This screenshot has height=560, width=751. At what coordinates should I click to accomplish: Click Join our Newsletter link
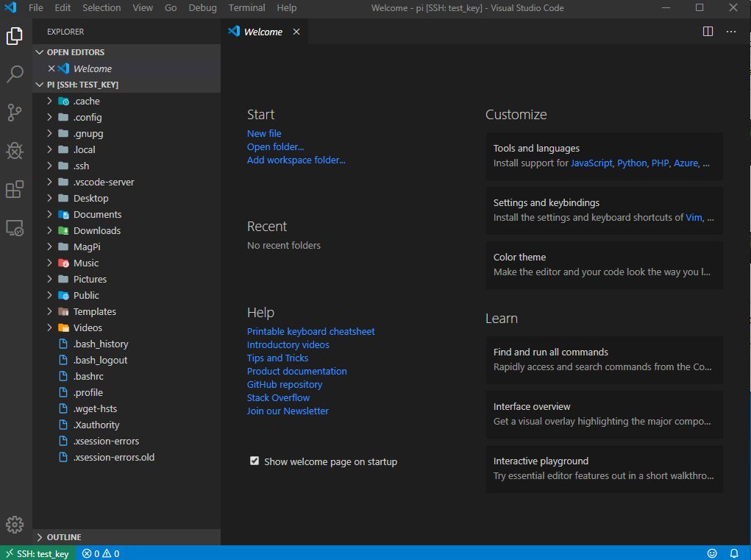click(x=288, y=411)
